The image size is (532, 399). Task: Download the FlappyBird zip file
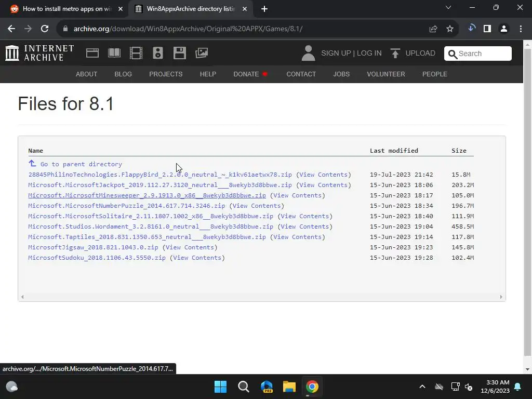160,175
